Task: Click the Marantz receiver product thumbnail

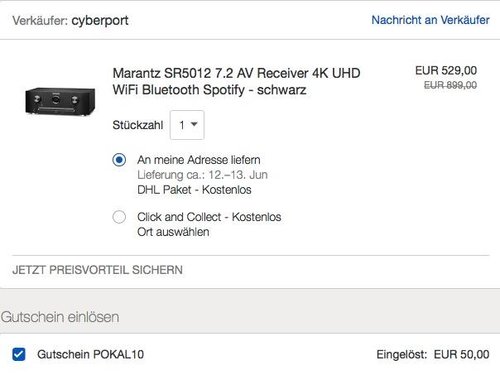Action: coord(60,101)
